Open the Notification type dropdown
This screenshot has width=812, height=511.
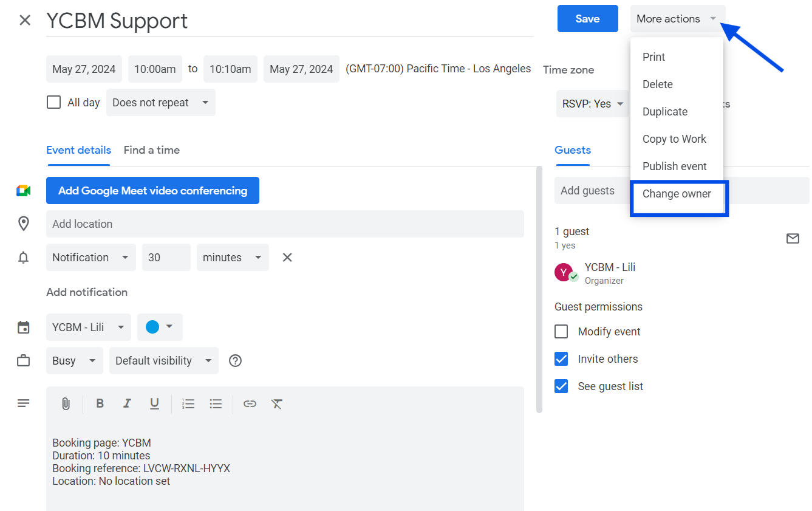coord(91,258)
